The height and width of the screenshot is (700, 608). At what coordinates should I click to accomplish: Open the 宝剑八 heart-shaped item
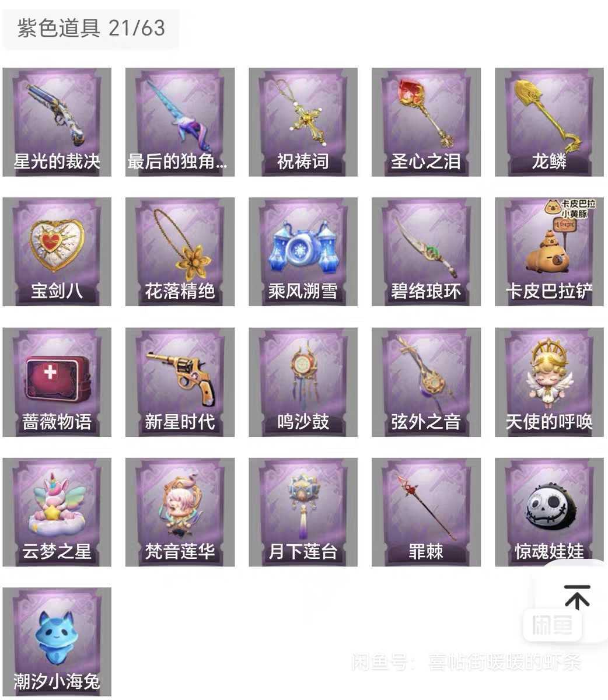(x=57, y=252)
